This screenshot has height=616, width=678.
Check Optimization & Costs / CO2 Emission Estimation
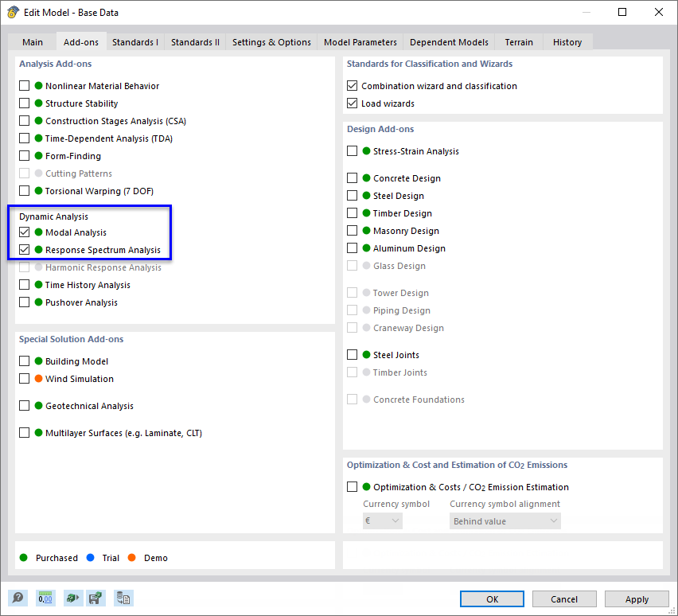coord(352,487)
